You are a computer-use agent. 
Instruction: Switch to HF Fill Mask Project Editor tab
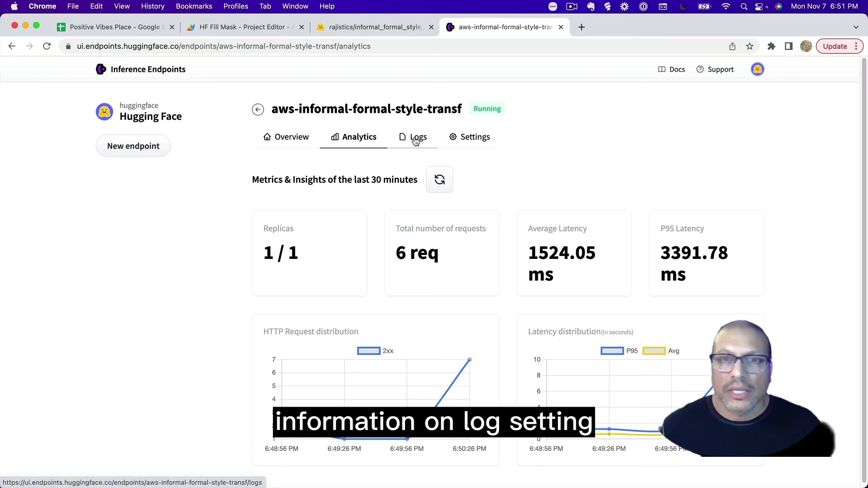[245, 27]
